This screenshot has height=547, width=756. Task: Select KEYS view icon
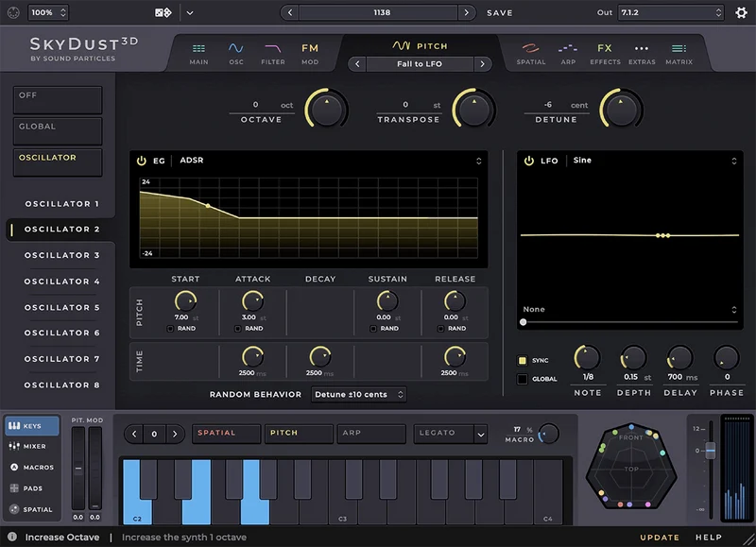pyautogui.click(x=14, y=425)
